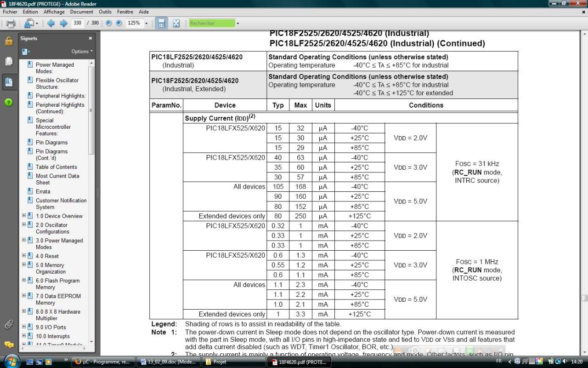Open the zoom percentage dropdown arrow
Screen dimensions: 588x368
point(147,23)
